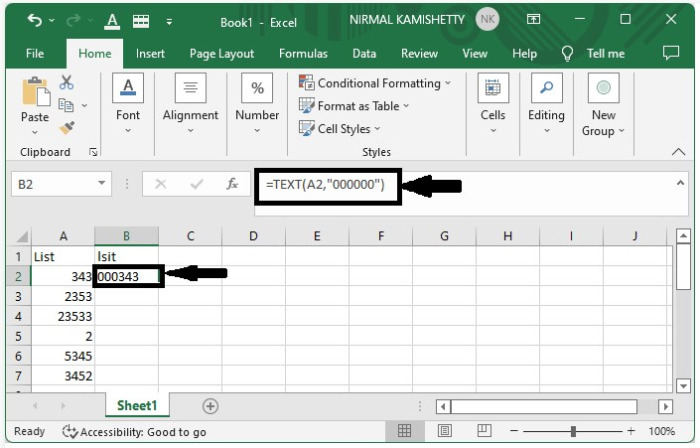Click the Font Color quick access icon
Screen dimensions: 700x448
click(112, 21)
